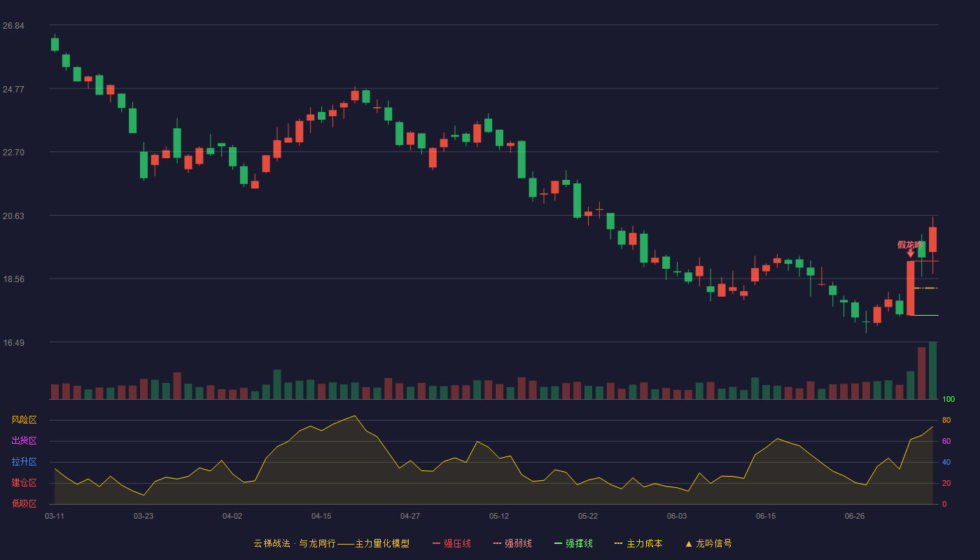Image resolution: width=980 pixels, height=560 pixels.
Task: Click the 04-15 date axis label
Action: point(321,516)
